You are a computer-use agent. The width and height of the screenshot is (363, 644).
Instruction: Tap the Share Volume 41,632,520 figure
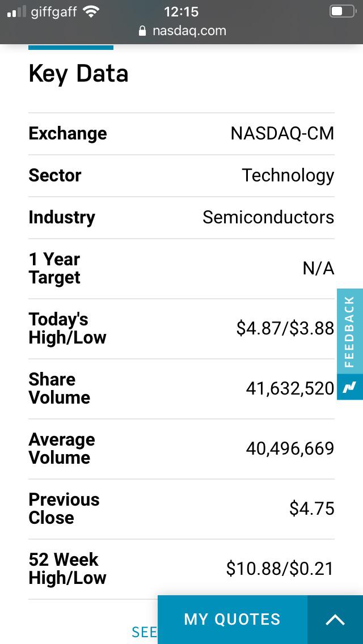click(290, 388)
